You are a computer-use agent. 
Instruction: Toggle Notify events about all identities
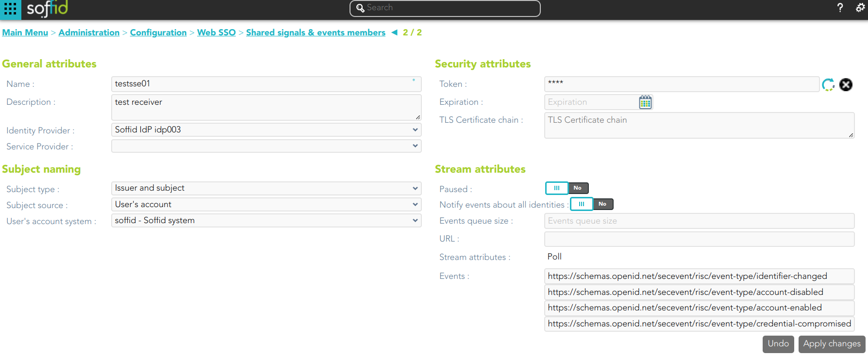pyautogui.click(x=592, y=204)
